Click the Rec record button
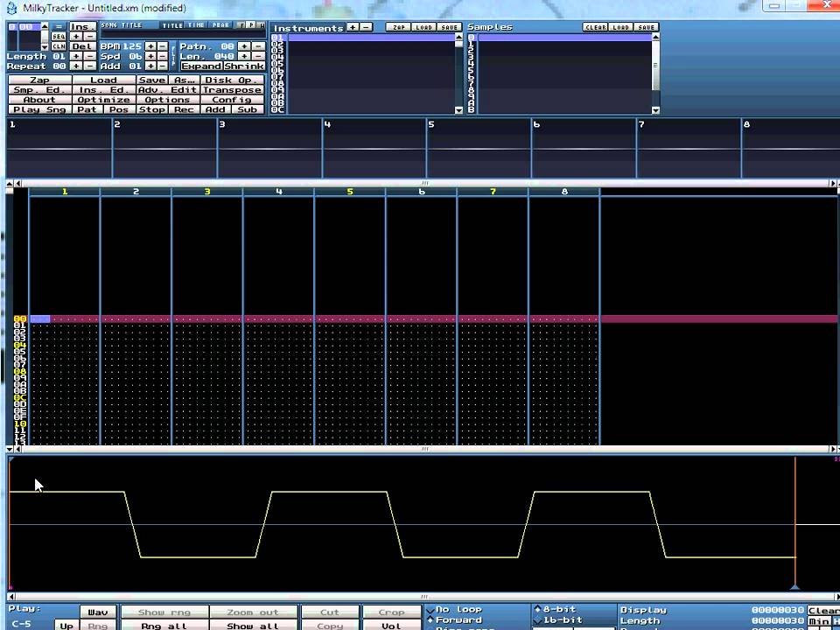Viewport: 840px width, 630px height. (x=184, y=109)
